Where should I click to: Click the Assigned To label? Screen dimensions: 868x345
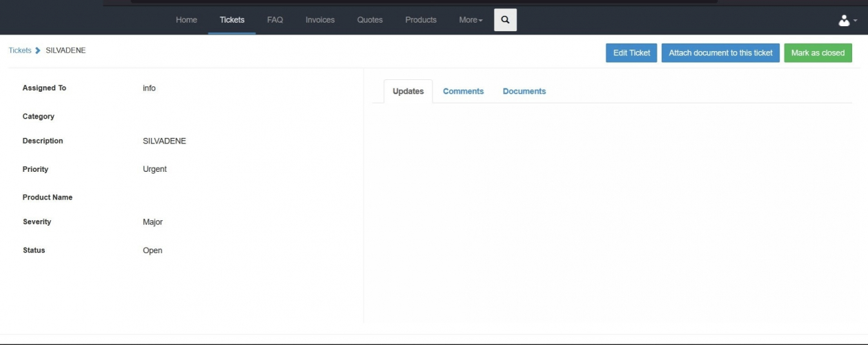coord(44,88)
